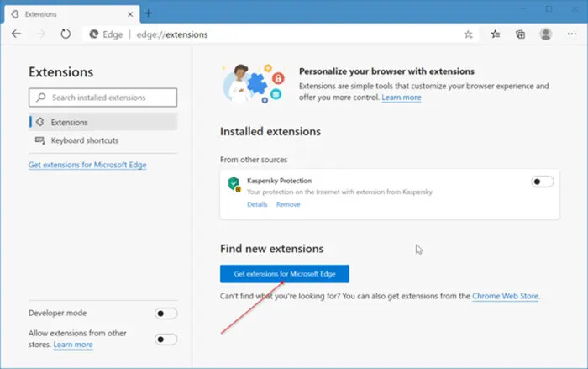Close the Extensions tab
The image size is (588, 369).
130,14
